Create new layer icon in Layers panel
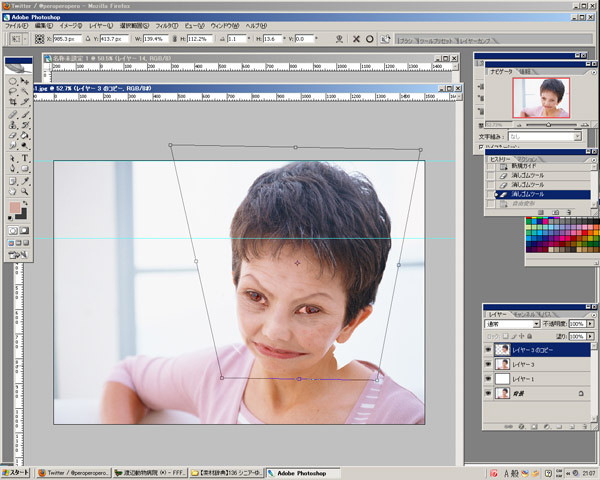The height and width of the screenshot is (480, 600). pos(572,426)
